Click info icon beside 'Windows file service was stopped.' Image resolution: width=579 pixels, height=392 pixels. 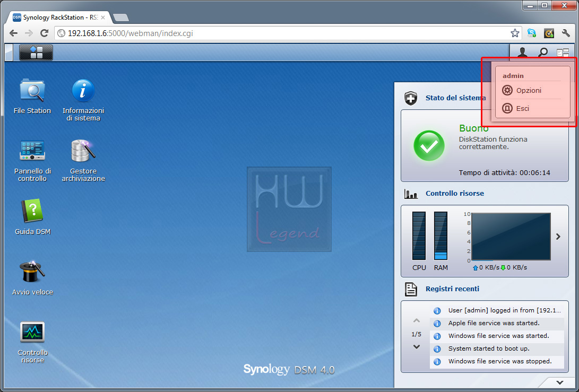tap(437, 362)
